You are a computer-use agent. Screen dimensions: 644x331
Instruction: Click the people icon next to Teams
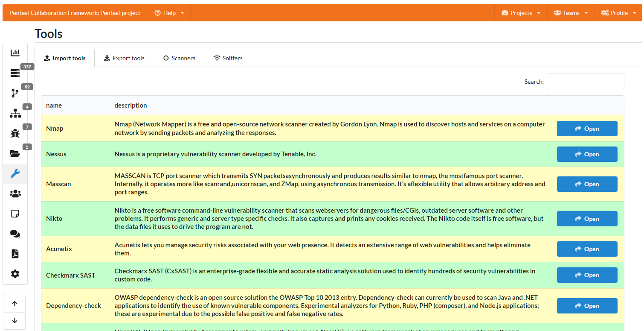point(557,13)
